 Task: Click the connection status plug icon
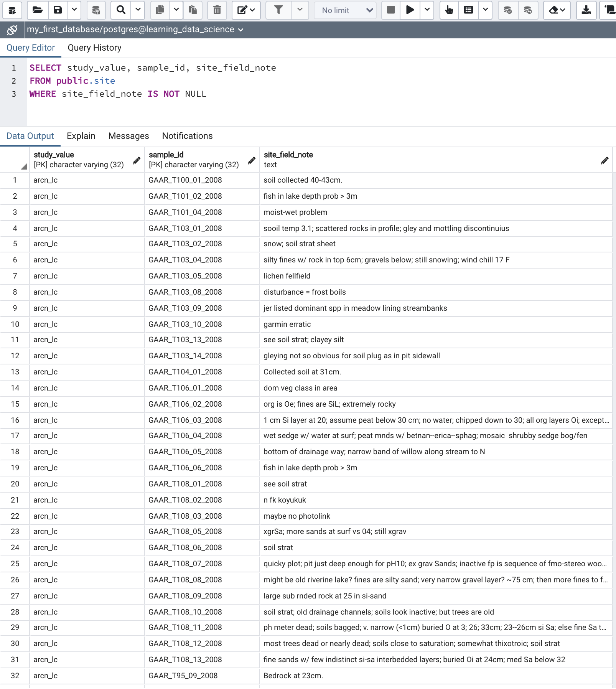(12, 30)
